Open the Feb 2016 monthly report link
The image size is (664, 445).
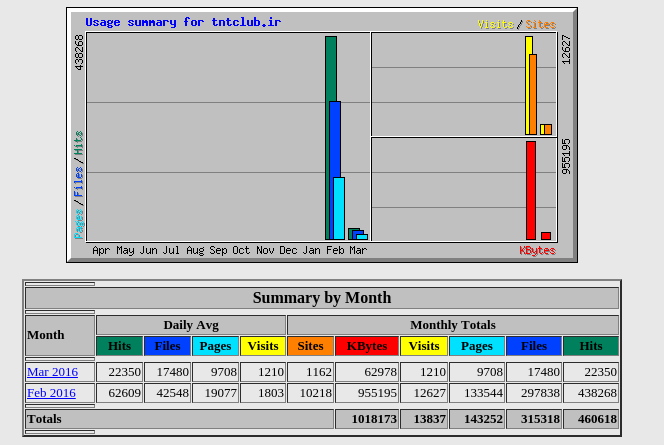coord(51,393)
